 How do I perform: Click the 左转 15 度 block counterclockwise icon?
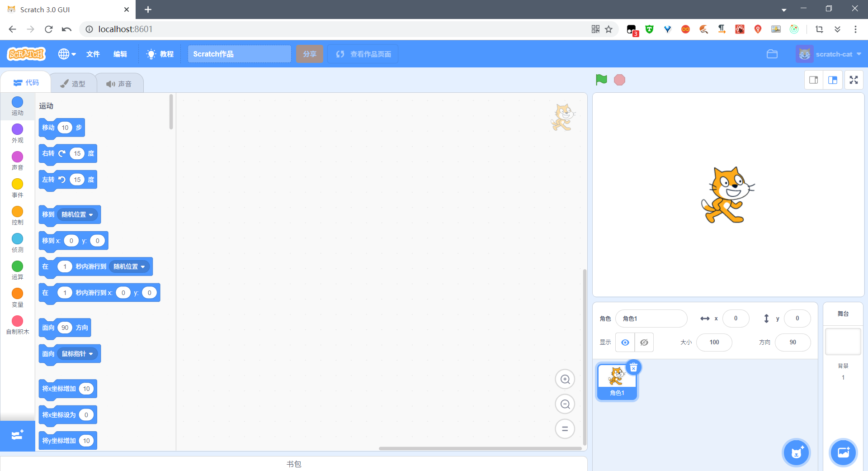62,180
